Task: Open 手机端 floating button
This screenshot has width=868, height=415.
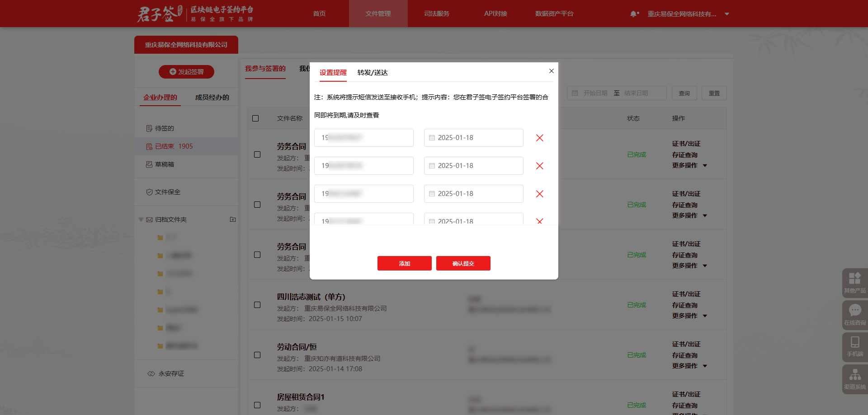Action: tap(854, 347)
